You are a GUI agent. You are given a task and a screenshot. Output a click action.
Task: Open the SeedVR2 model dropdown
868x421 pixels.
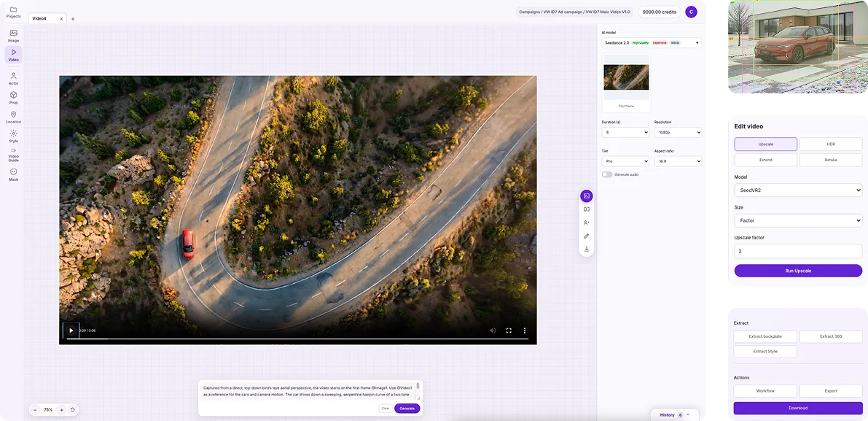pos(798,190)
